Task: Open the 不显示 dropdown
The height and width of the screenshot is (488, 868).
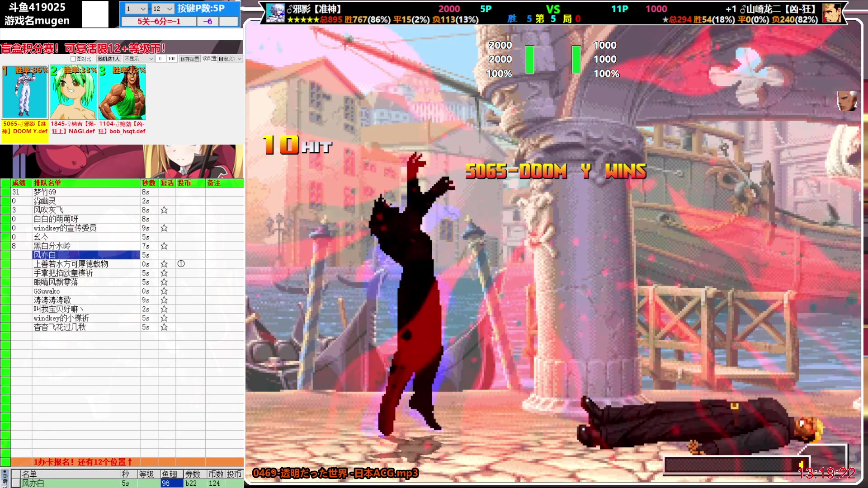Action: tap(139, 59)
